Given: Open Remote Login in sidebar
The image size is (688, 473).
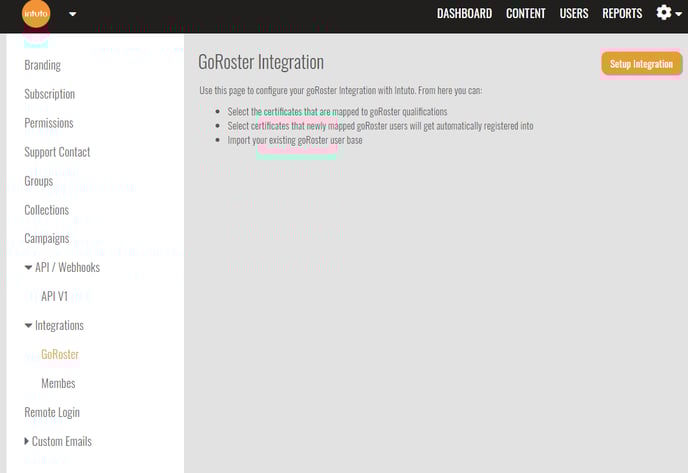Looking at the screenshot, I should 52,412.
